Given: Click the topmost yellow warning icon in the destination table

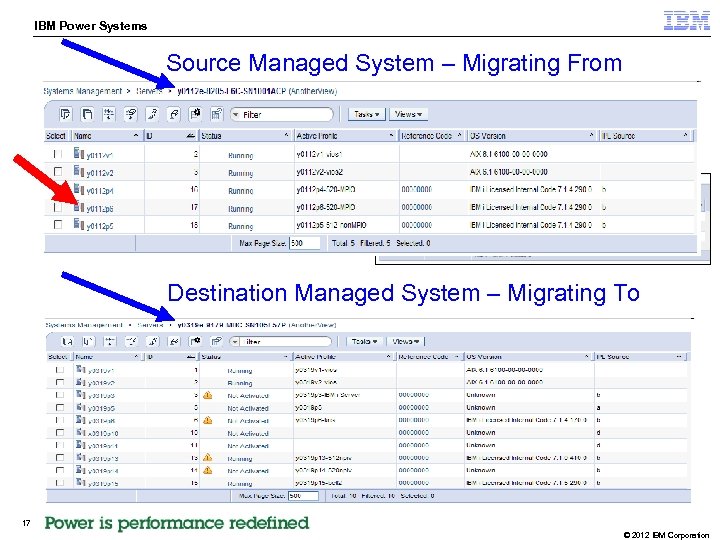Looking at the screenshot, I should click(208, 395).
